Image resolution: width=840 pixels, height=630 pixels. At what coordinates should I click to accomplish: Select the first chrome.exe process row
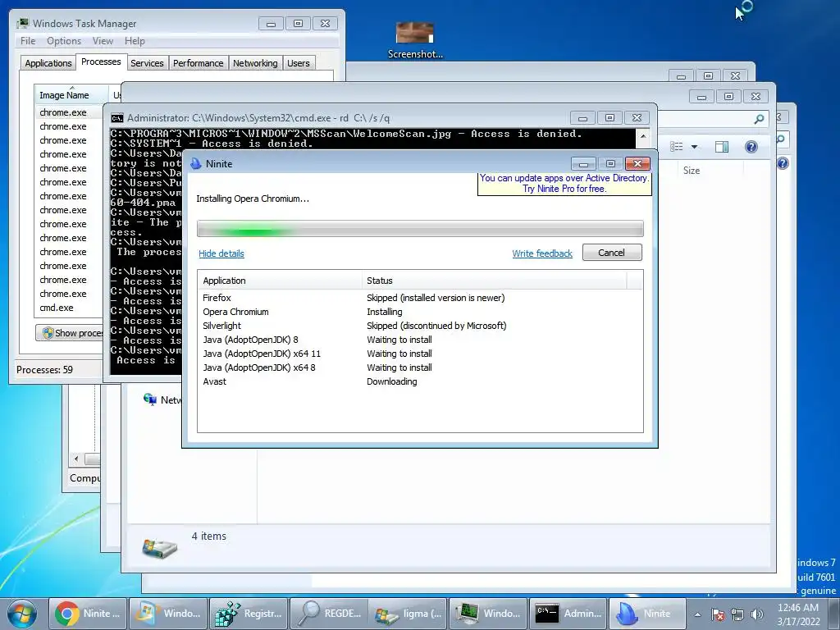click(69, 112)
